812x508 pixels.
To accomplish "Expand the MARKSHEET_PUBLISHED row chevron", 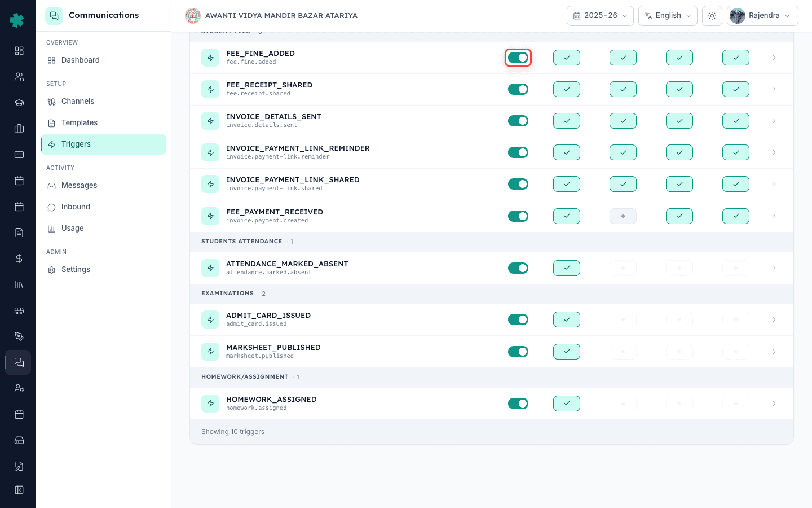I will point(774,352).
